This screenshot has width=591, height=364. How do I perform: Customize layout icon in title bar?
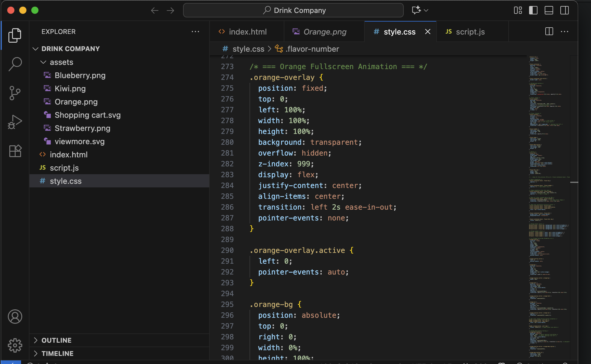tap(518, 11)
